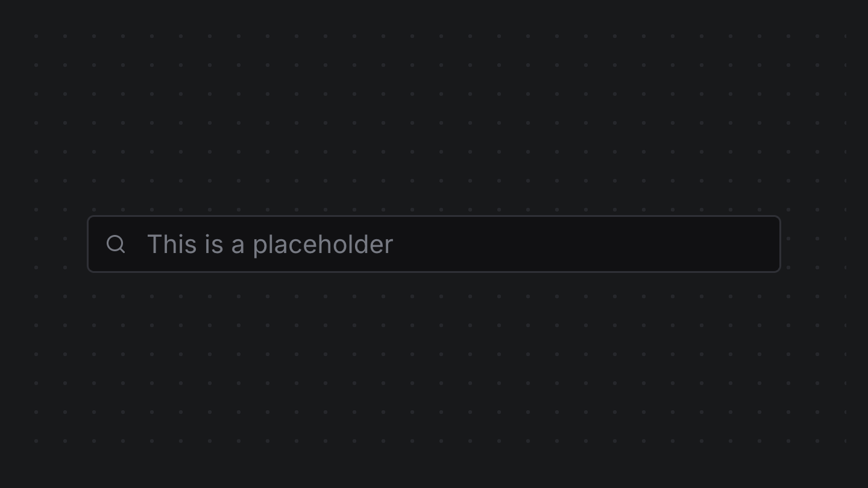This screenshot has height=488, width=868.
Task: Click the magnifying glass search icon
Action: coord(116,244)
